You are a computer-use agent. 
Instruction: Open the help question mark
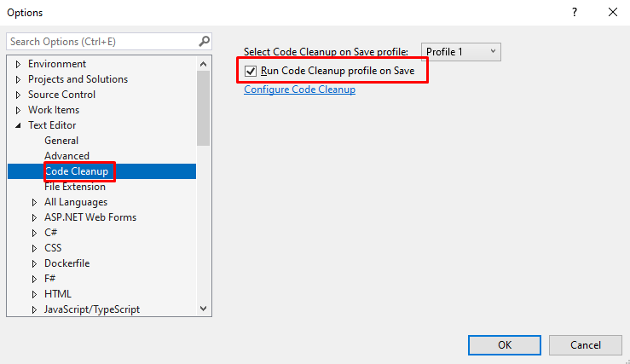tap(575, 12)
